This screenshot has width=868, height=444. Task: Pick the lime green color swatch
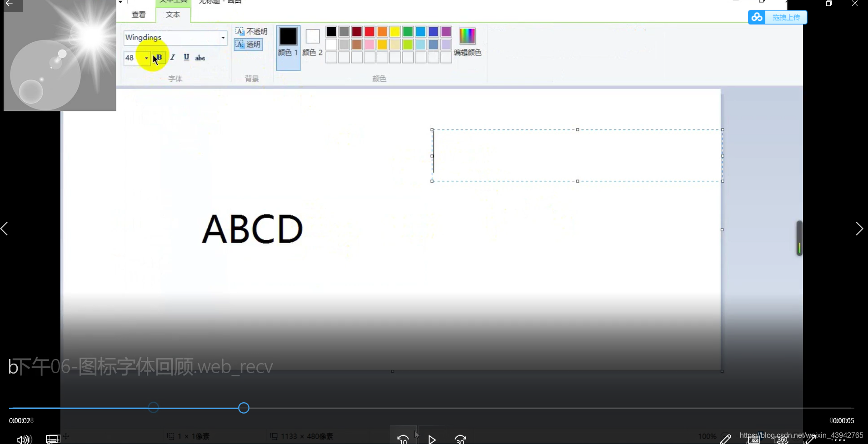408,45
